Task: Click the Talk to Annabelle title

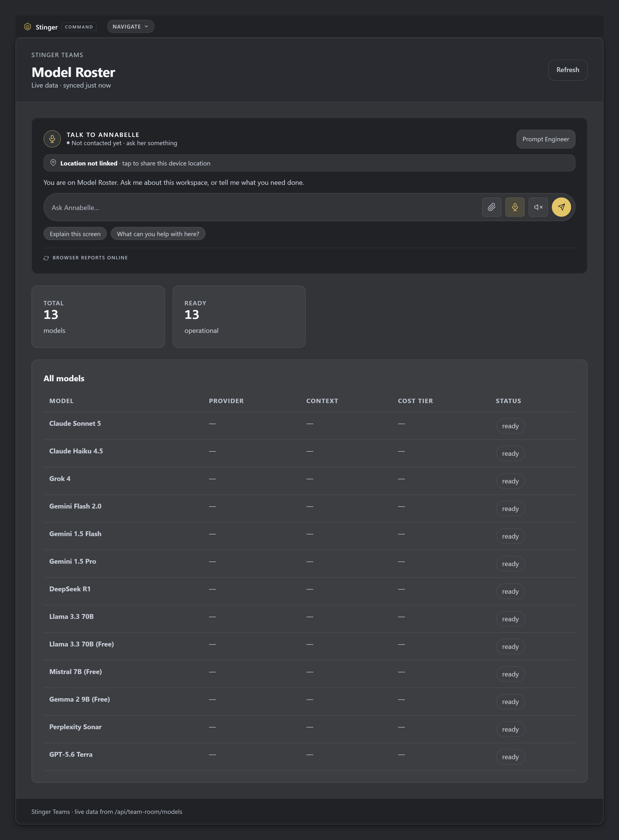Action: click(103, 135)
